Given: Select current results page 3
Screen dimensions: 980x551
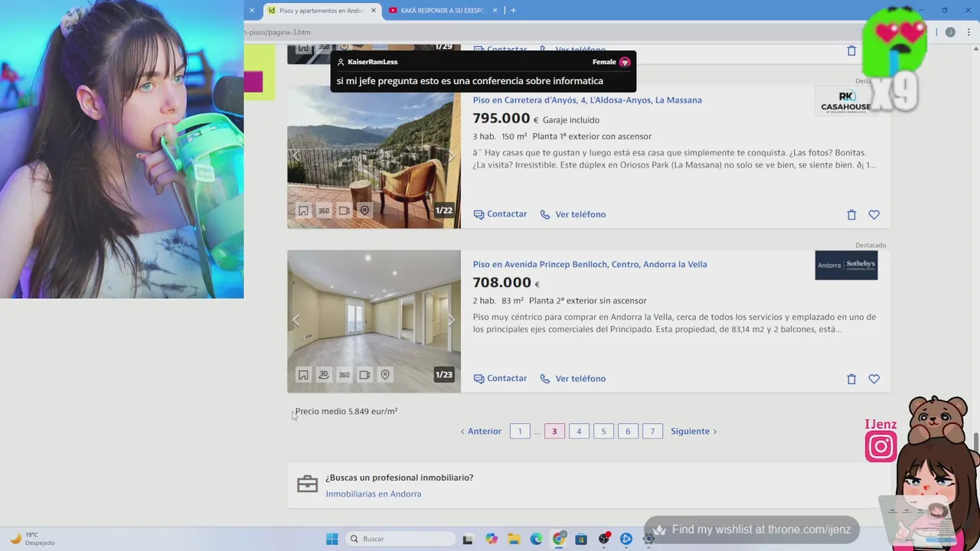Looking at the screenshot, I should coord(554,432).
